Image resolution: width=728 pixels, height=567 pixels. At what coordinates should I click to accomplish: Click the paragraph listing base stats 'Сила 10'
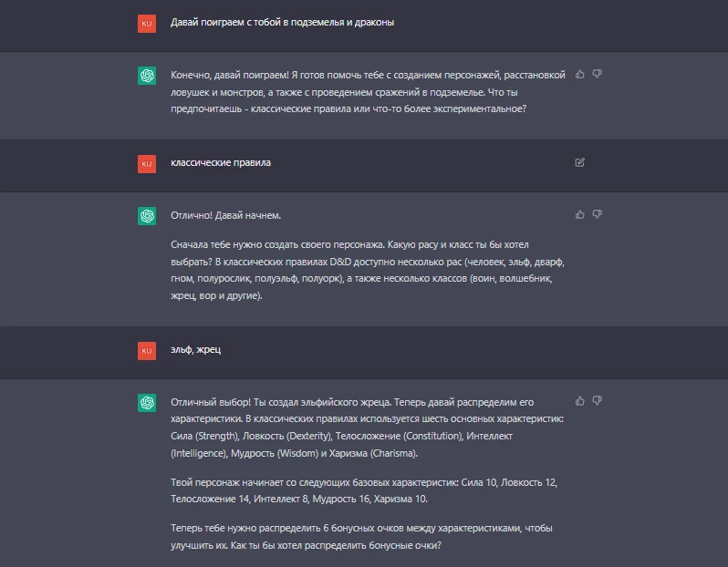364,490
